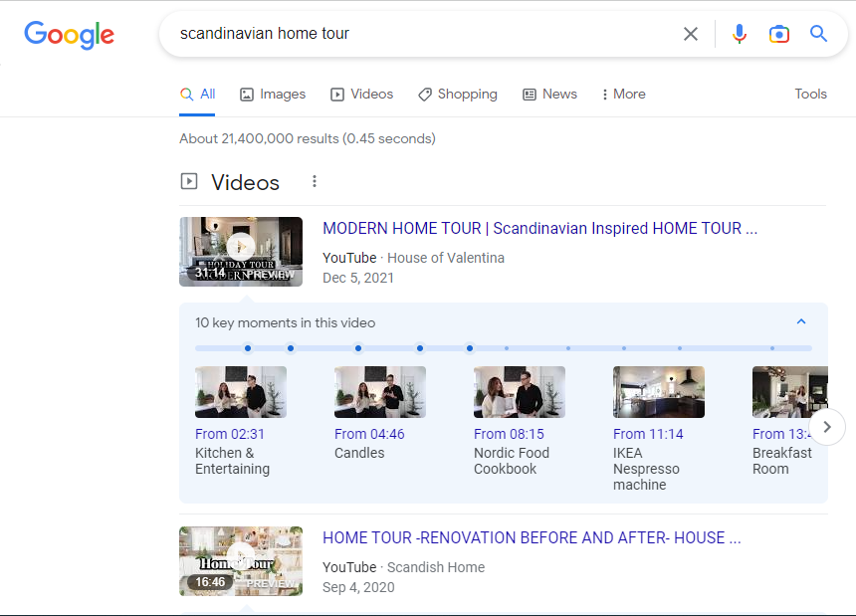Click the blue magnifying glass search icon
The height and width of the screenshot is (616, 856).
point(818,34)
